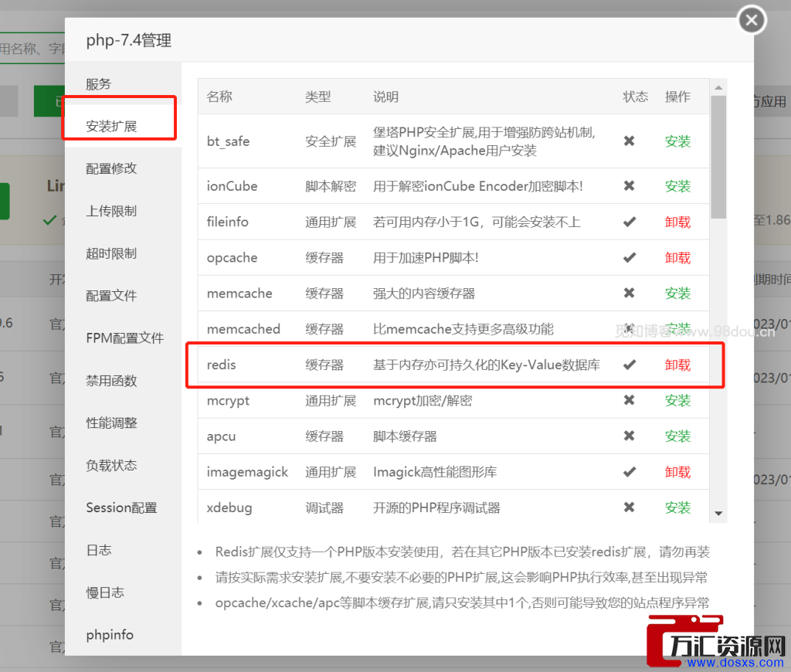Go to 上传限制 settings
The height and width of the screenshot is (672, 791).
[111, 211]
